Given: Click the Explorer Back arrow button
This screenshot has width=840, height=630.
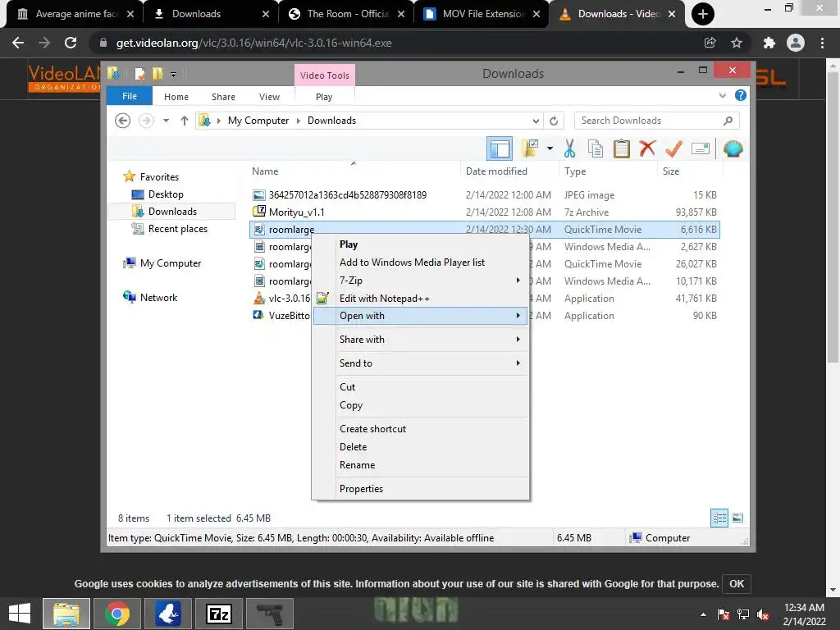Looking at the screenshot, I should click(123, 121).
